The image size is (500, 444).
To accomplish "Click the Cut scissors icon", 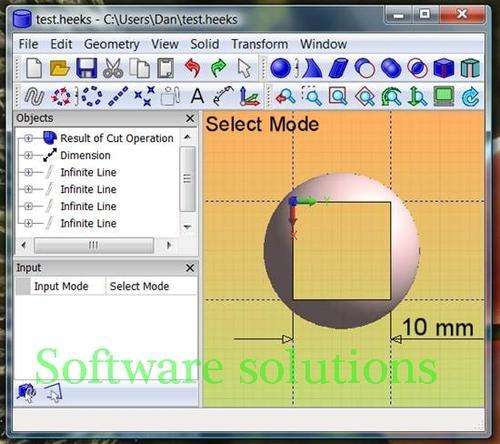I will (113, 68).
